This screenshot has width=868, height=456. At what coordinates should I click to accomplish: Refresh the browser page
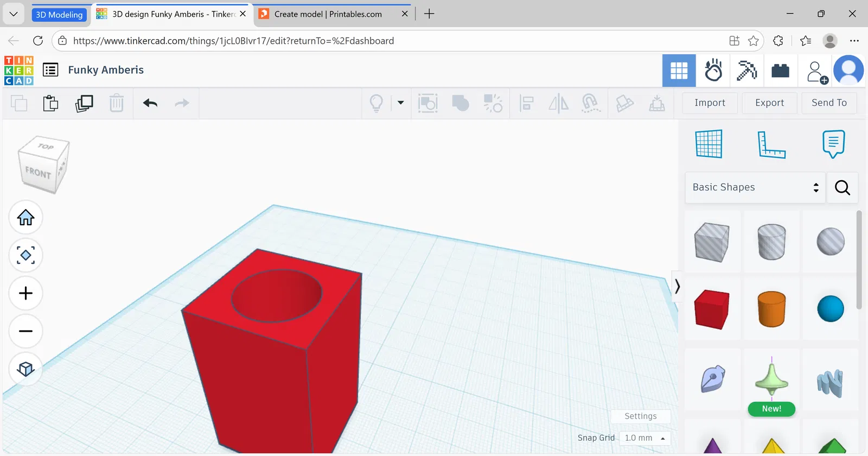[38, 41]
